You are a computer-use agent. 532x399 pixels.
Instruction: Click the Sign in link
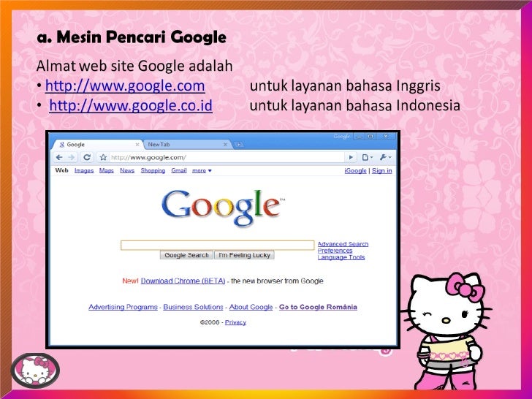coord(381,171)
